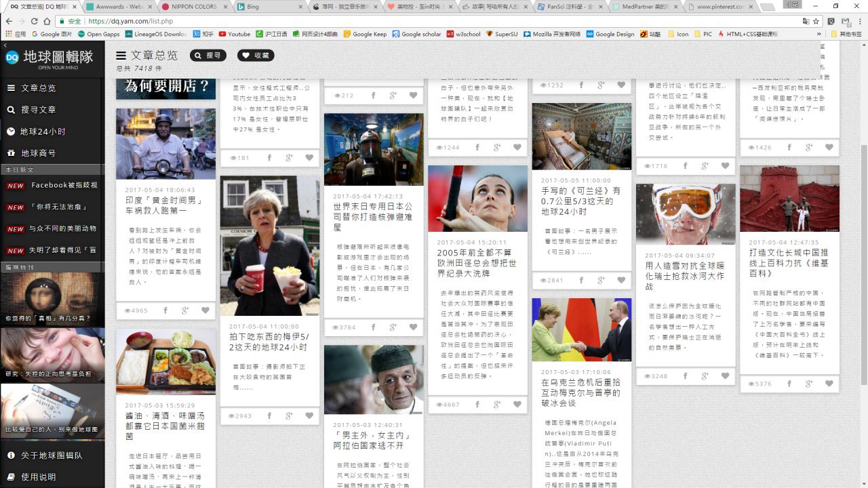Click the DQ 地球图辑队 logo icon
The width and height of the screenshot is (868, 488).
point(12,58)
